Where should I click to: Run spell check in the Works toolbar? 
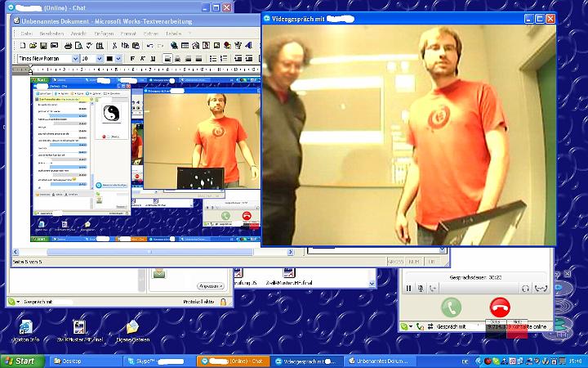[89, 46]
